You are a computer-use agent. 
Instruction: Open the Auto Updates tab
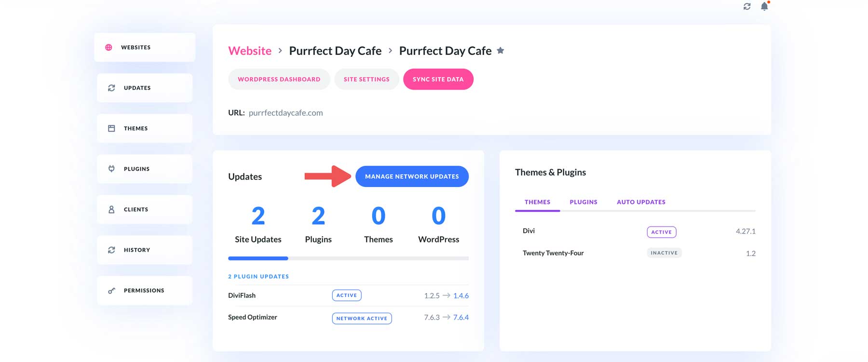coord(641,202)
